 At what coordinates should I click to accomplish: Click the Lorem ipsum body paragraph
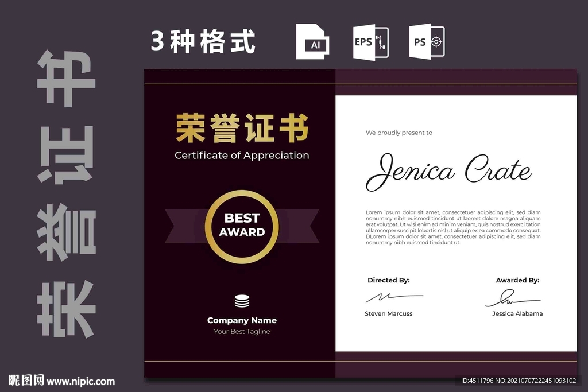(452, 227)
